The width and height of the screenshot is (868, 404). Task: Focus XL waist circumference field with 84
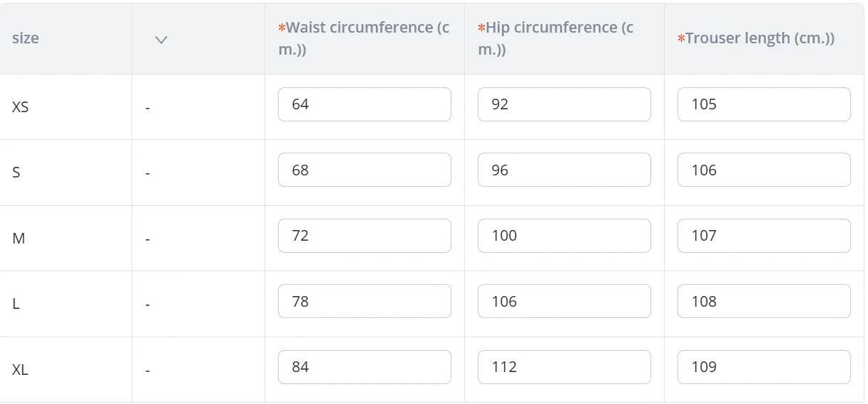click(364, 367)
